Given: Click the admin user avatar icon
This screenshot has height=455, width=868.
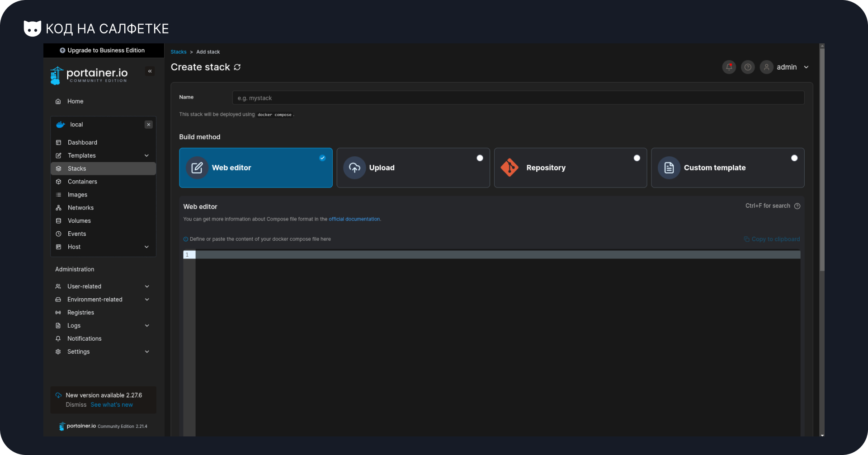Looking at the screenshot, I should click(x=766, y=67).
